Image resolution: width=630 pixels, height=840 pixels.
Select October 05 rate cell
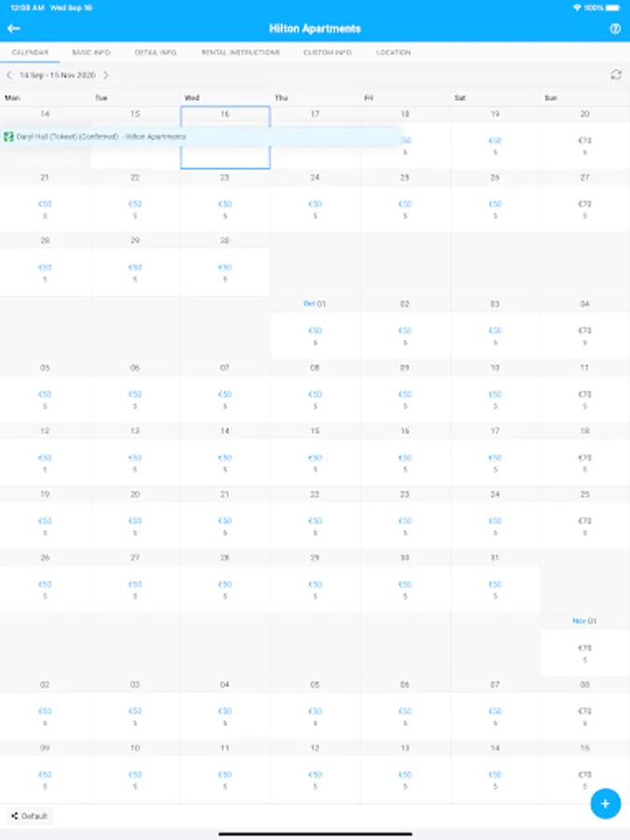45,399
